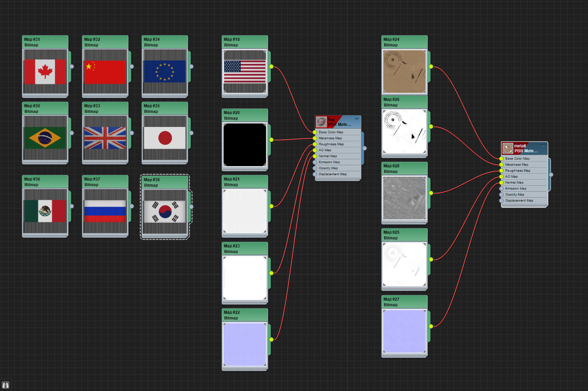Select the South Korea flag bitmap thumbnail

pyautogui.click(x=165, y=212)
